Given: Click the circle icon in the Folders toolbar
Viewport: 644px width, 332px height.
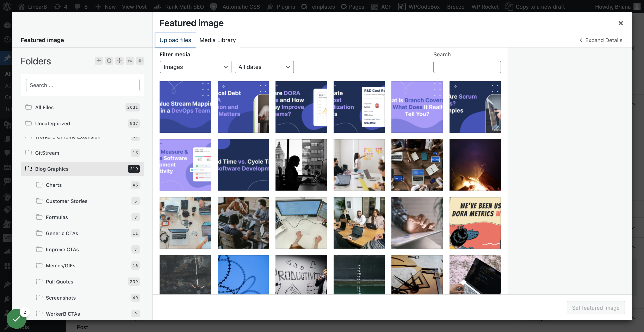Looking at the screenshot, I should click(x=109, y=61).
